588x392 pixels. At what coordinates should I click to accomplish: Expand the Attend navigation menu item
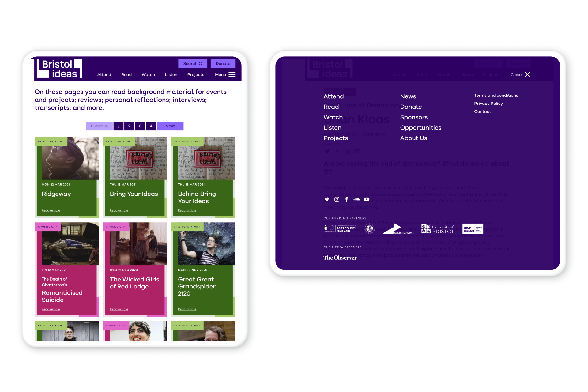[334, 96]
